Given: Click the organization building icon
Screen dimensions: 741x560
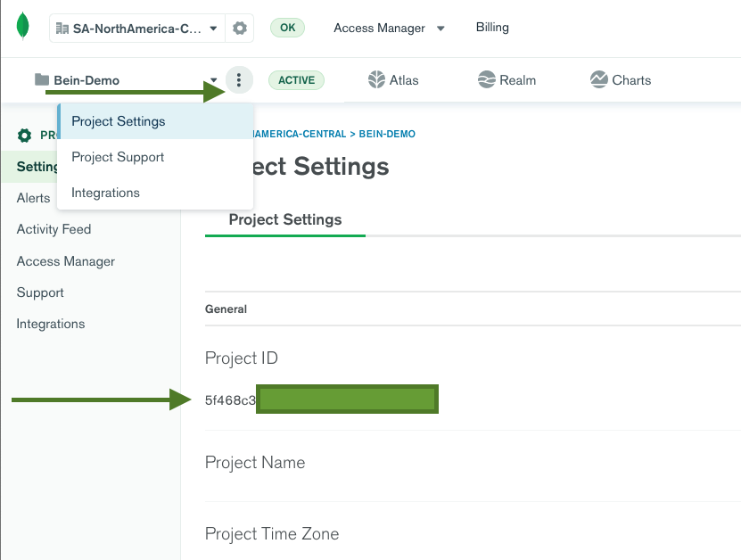Looking at the screenshot, I should 62,29.
